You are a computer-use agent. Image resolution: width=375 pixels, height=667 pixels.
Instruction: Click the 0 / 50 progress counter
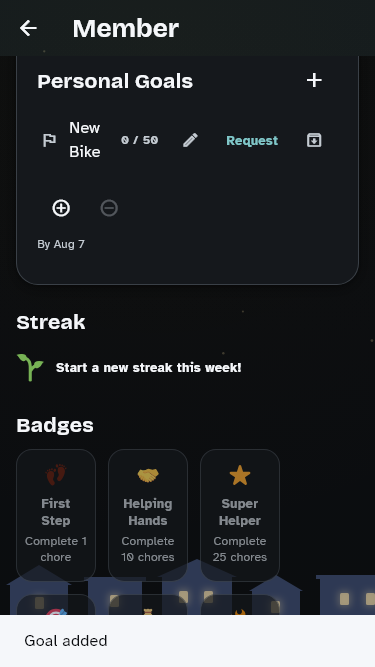tap(139, 140)
